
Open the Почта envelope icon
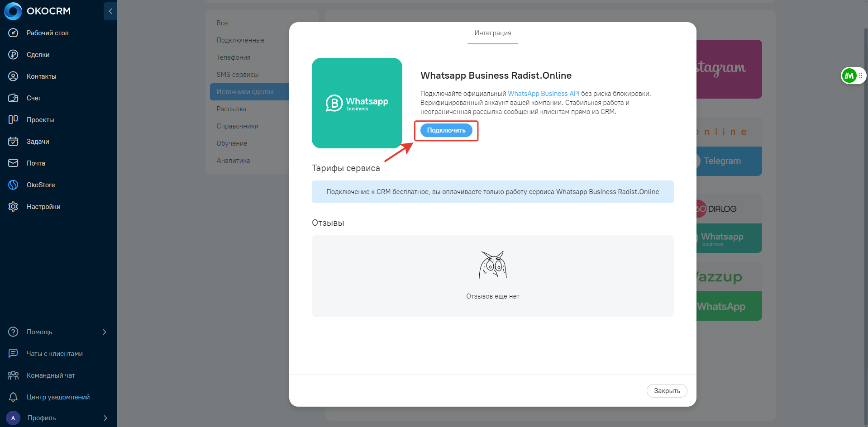(x=13, y=163)
